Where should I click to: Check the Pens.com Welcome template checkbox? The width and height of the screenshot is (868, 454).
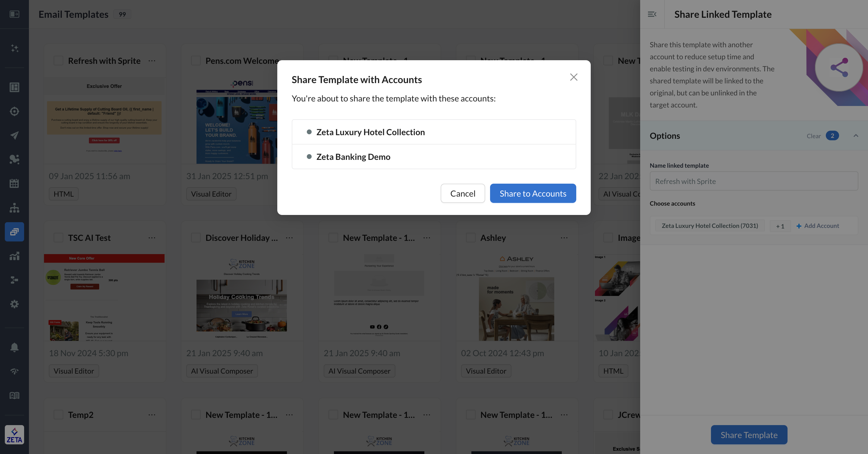pos(196,61)
